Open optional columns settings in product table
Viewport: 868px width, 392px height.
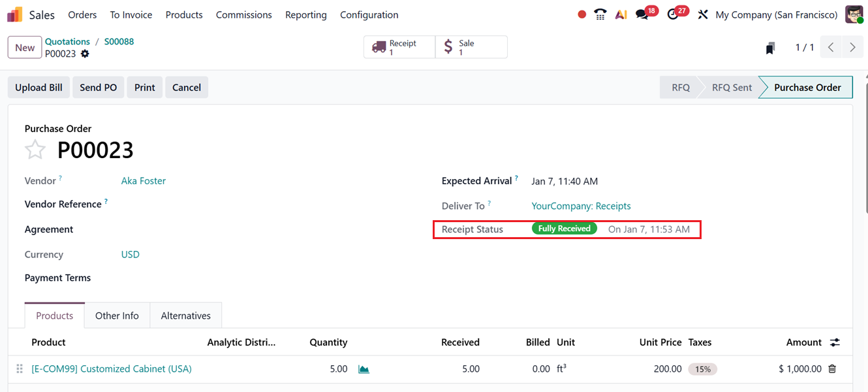[835, 342]
